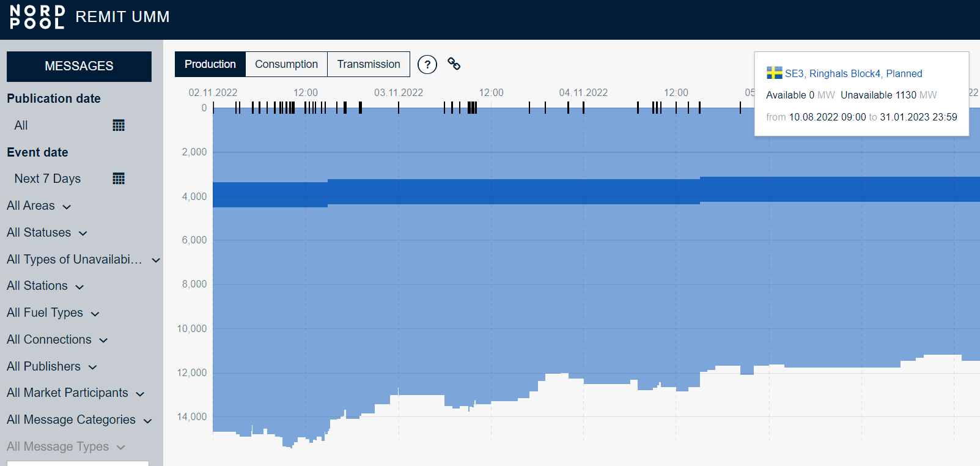Screen dimensions: 980x466
Task: Open the Event date calendar picker
Action: (x=119, y=179)
